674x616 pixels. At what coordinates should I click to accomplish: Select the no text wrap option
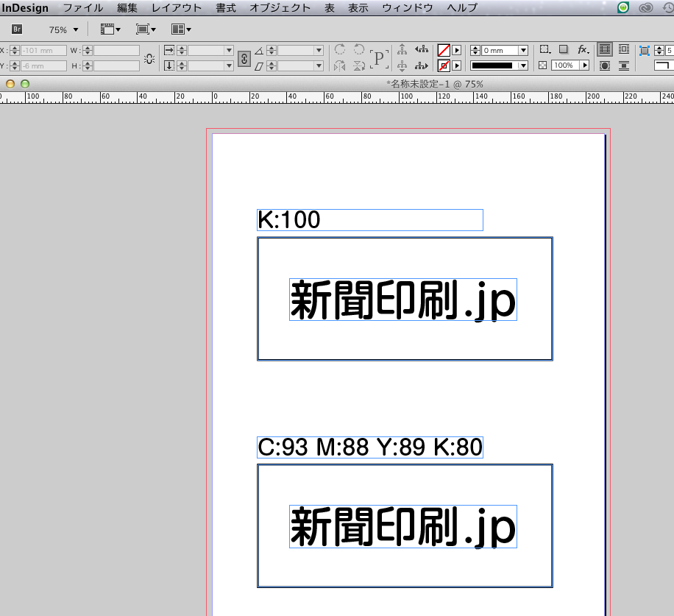click(605, 49)
